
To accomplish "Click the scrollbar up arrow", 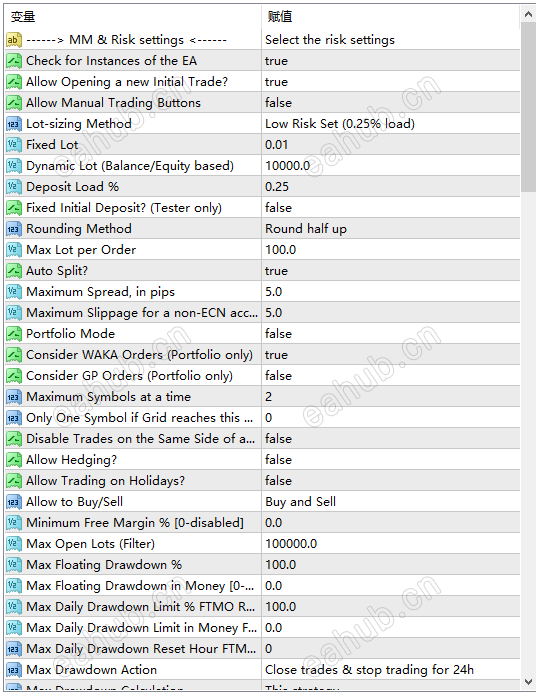I will click(528, 15).
